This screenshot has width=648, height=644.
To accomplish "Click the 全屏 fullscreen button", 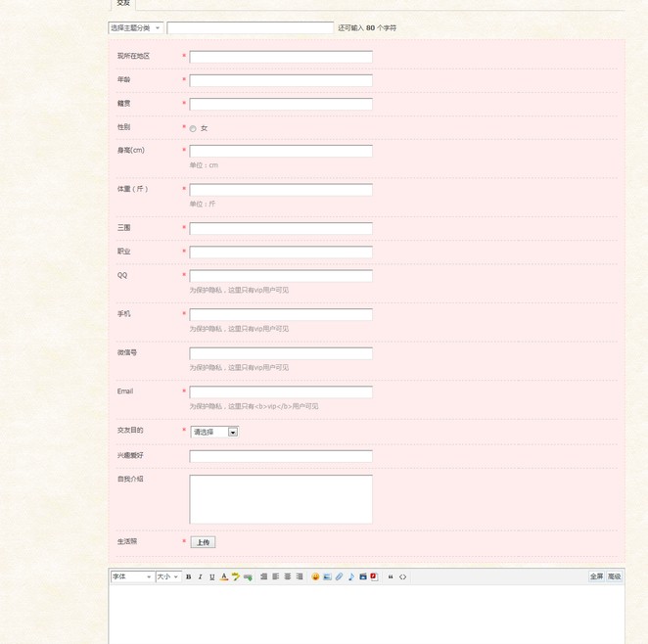I will [x=596, y=576].
